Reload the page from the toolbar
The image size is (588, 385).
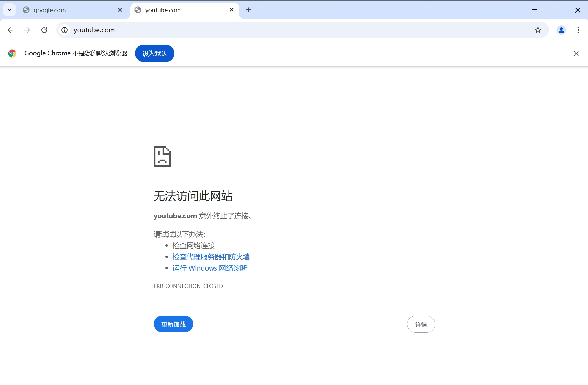click(44, 30)
